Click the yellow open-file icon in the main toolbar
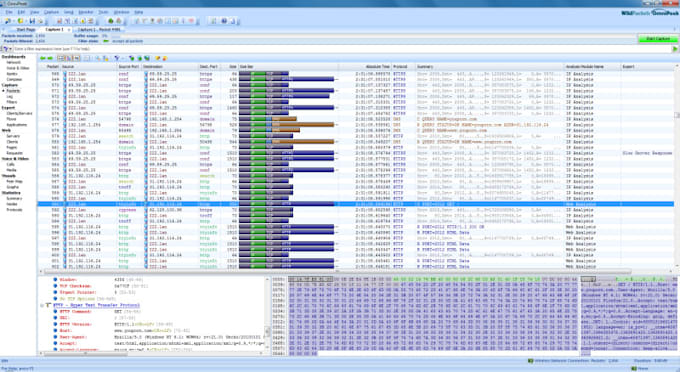 pos(20,21)
